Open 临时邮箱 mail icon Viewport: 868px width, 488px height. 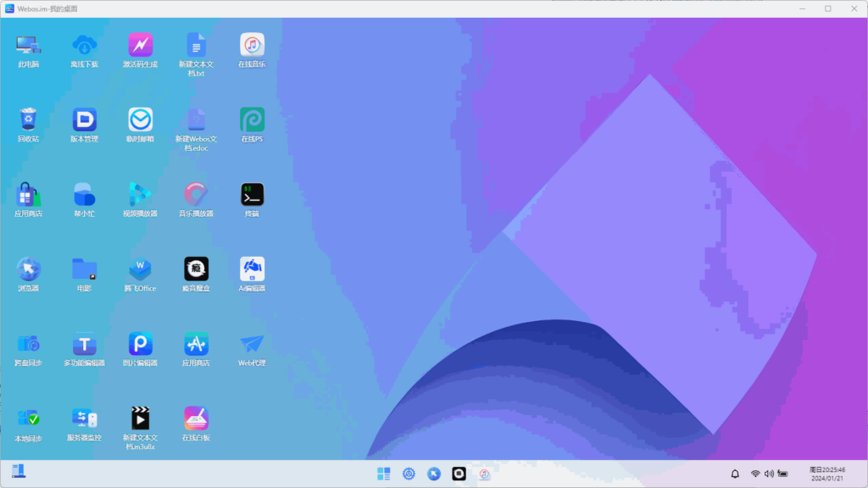coord(140,120)
